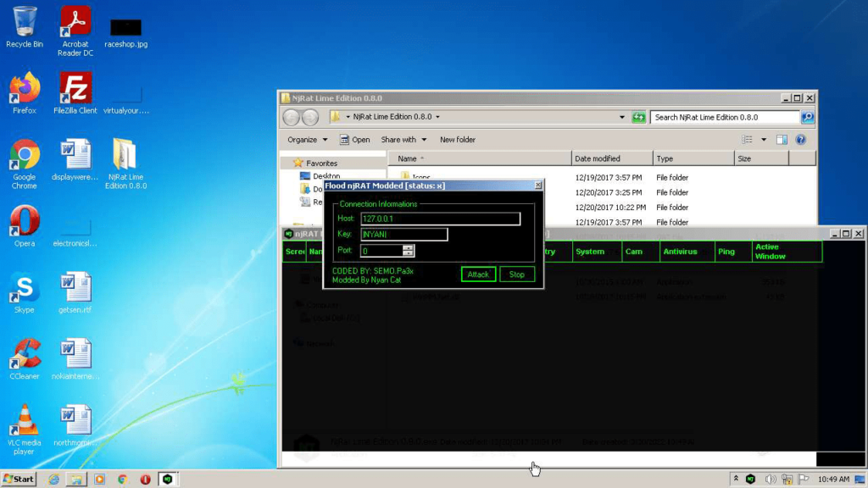
Task: Open raceshop.jpg on desktop
Action: pyautogui.click(x=125, y=32)
